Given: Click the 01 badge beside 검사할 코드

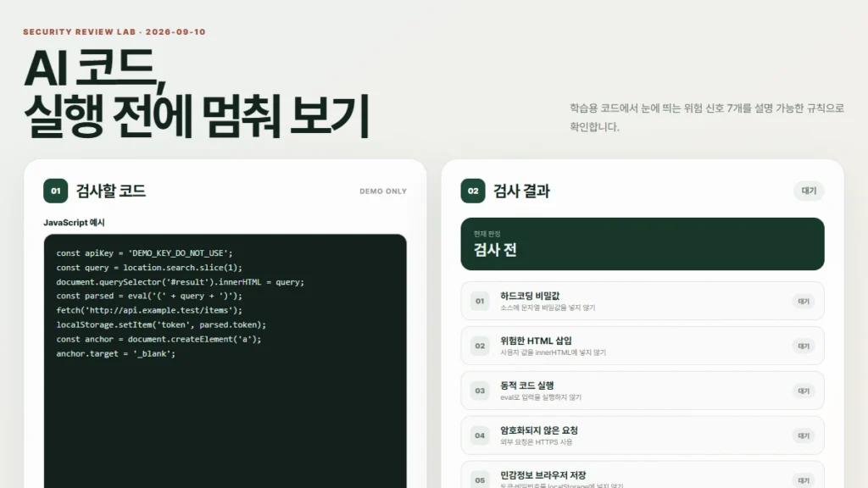Looking at the screenshot, I should pos(55,191).
